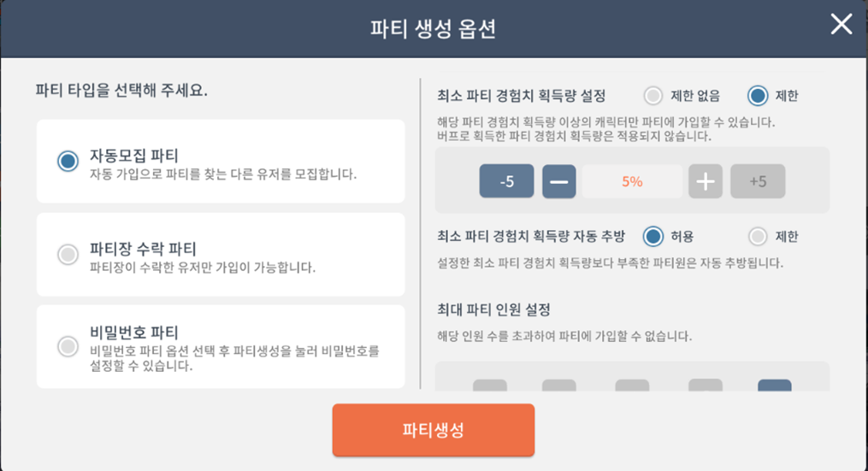This screenshot has width=868, height=471.
Task: Click the plus icon beside the 5% value
Action: (706, 181)
